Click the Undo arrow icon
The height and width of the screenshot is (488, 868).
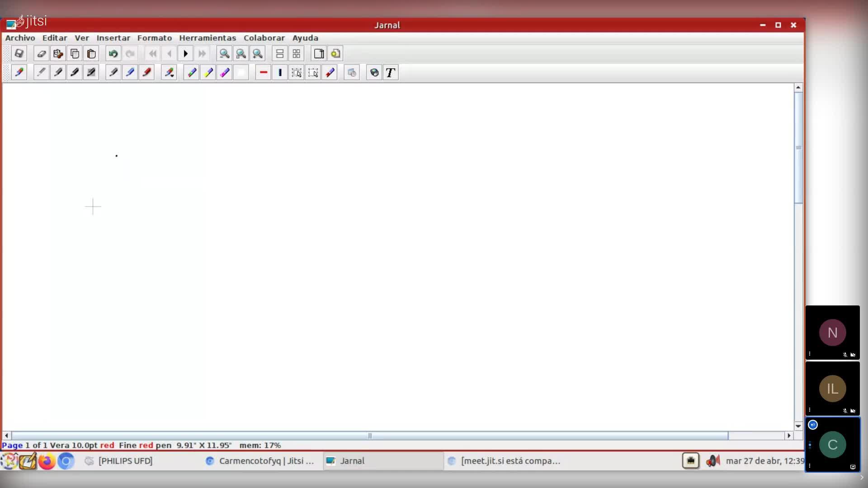tap(113, 54)
